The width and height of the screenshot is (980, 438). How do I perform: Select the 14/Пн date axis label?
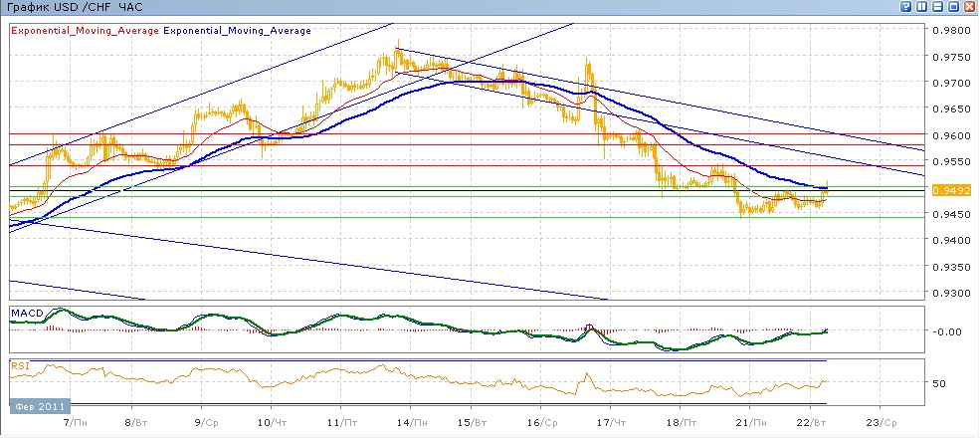[x=413, y=422]
